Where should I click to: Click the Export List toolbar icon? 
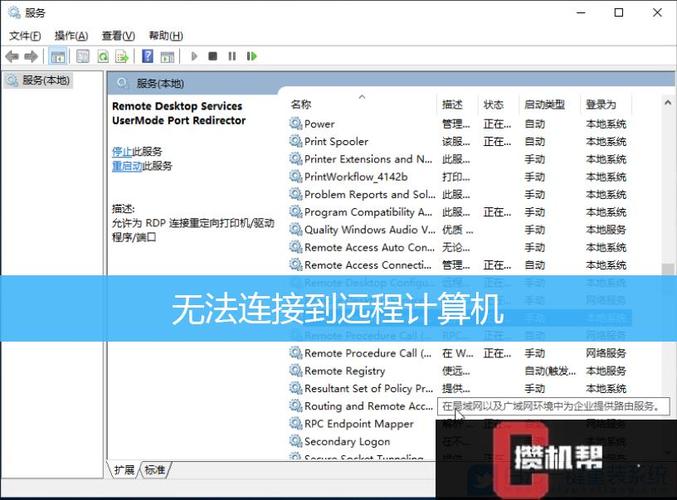[x=122, y=56]
